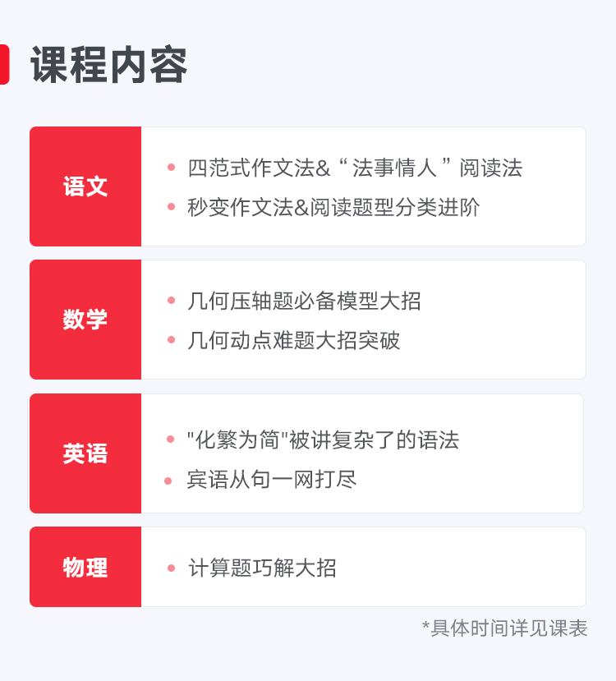Screen dimensions: 616x681
Task: Click bullet dot before 宾语从句一网打尽
Action: 168,481
